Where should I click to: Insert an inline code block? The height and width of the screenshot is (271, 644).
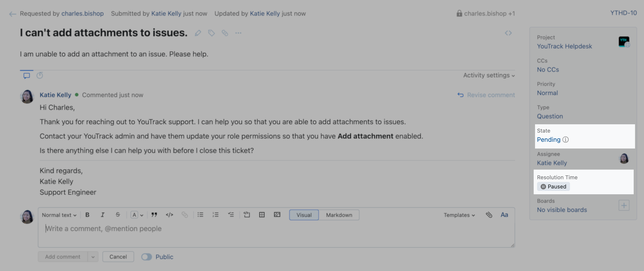click(x=169, y=215)
